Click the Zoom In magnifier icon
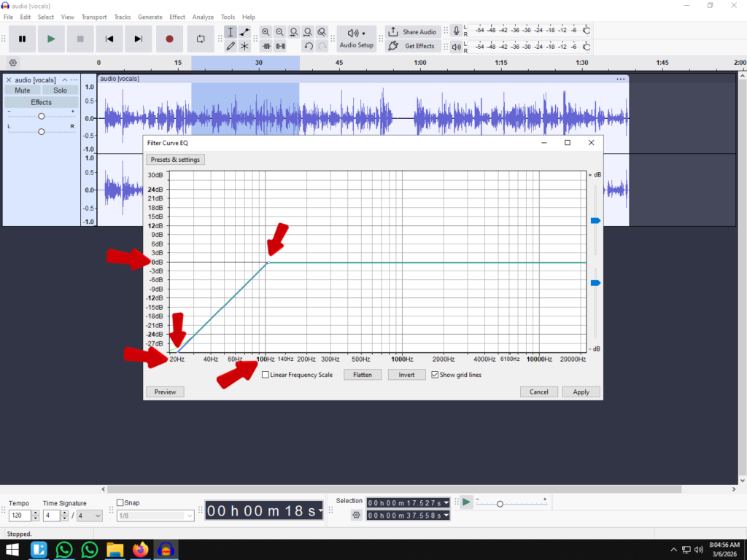 266,32
